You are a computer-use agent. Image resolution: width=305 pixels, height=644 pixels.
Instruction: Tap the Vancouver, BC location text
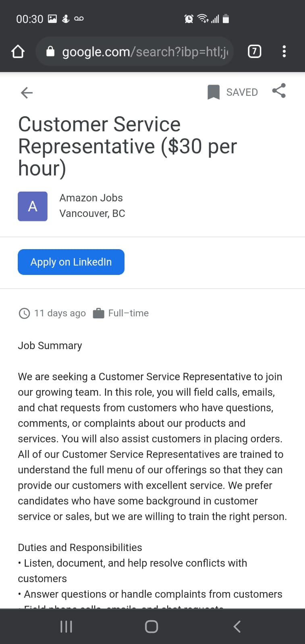tap(92, 213)
